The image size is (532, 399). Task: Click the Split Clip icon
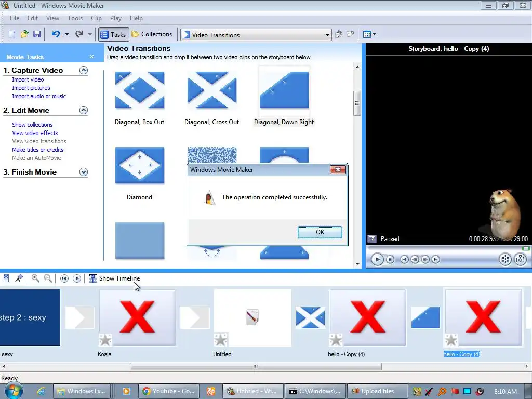click(505, 260)
